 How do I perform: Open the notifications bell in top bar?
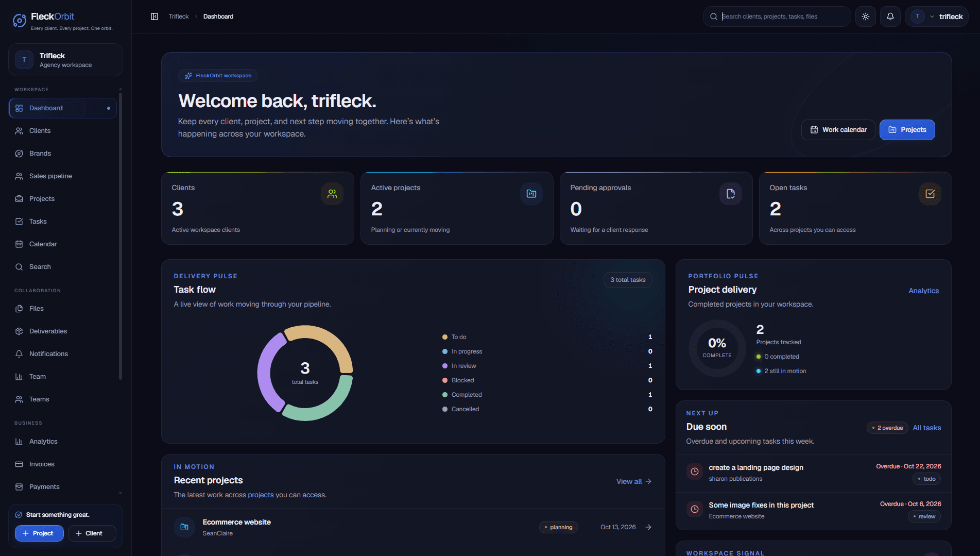pyautogui.click(x=890, y=16)
